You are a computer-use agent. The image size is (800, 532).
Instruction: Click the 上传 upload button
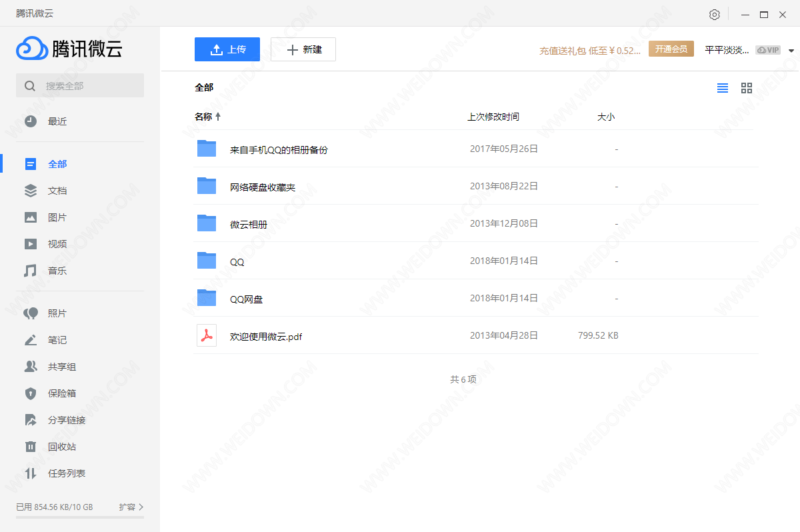[x=227, y=49]
